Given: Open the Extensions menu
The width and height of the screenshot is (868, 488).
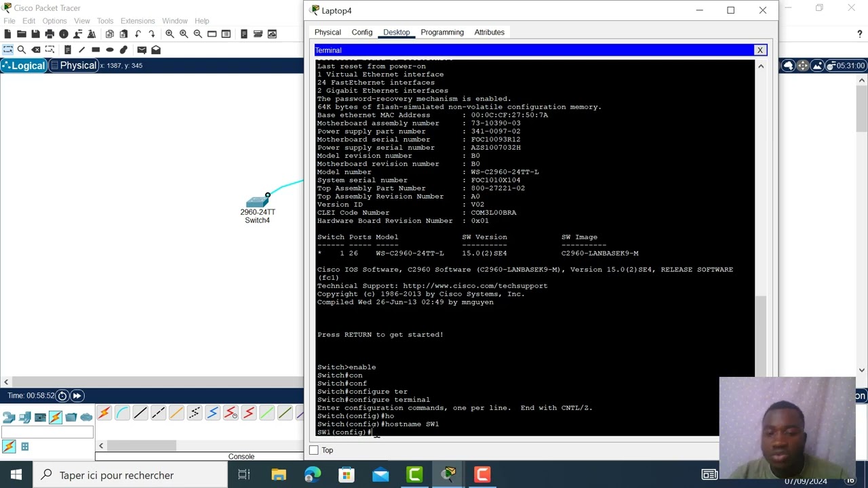Looking at the screenshot, I should pos(138,21).
